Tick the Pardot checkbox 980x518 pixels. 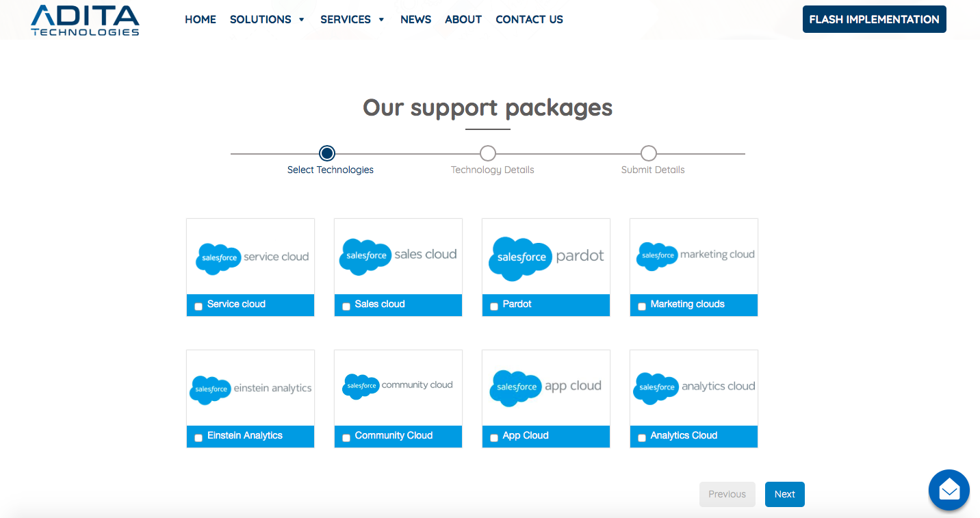tap(494, 307)
